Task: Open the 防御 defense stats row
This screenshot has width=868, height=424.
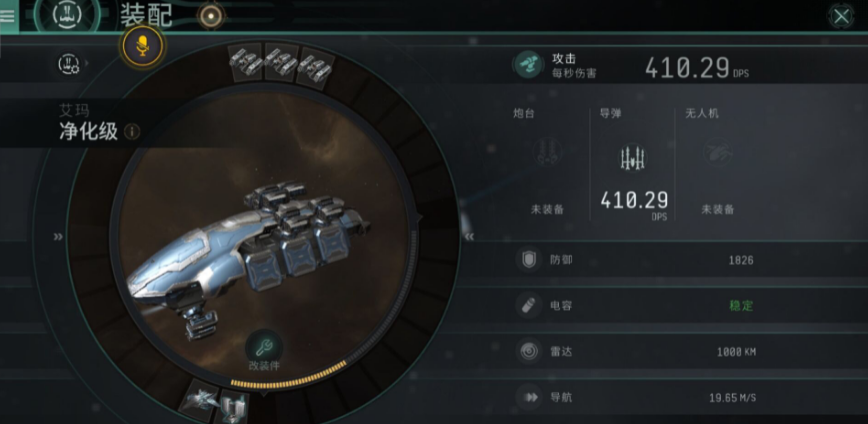Action: pos(688,260)
